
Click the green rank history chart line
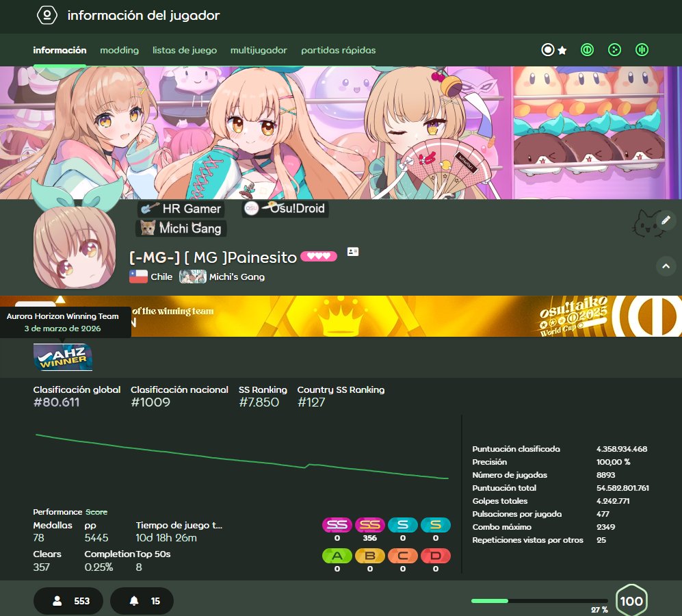click(x=242, y=457)
